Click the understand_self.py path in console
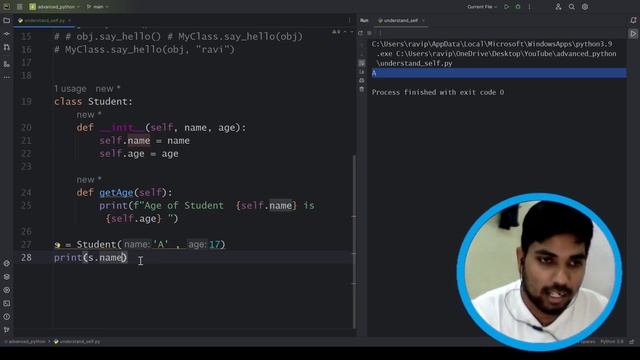Screen dimensions: 640x360 (x=414, y=63)
